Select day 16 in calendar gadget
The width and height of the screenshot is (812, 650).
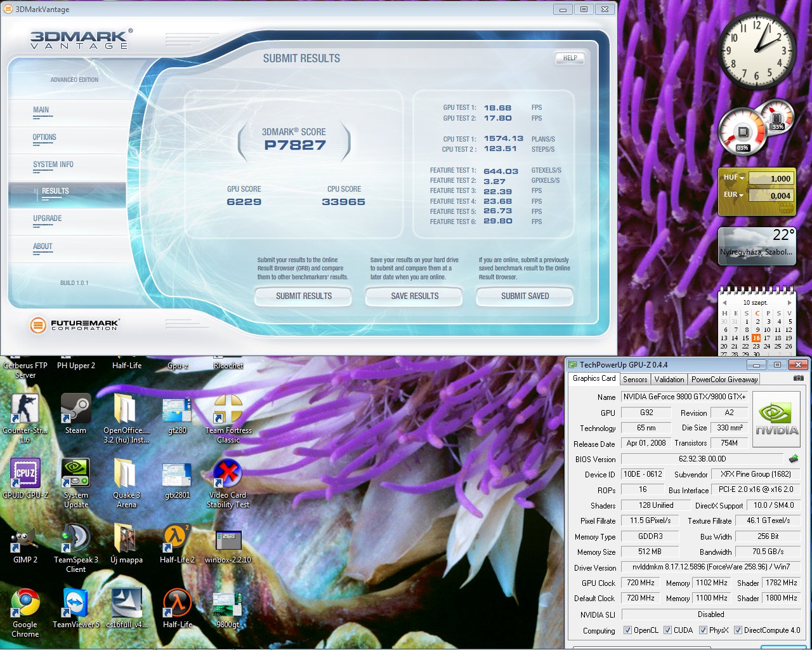coord(756,338)
